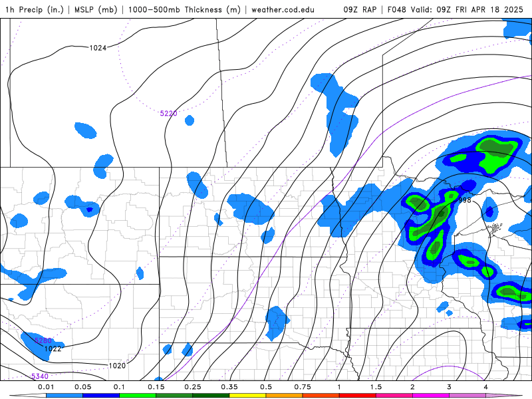Click the red 1–1.5 color bar segment
Viewport: 532px width, 399px height.
point(358,396)
